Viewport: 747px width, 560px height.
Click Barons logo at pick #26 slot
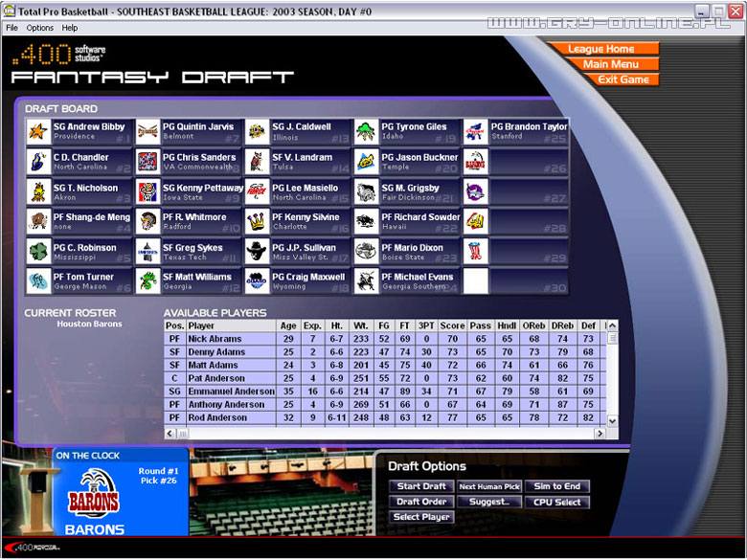(476, 162)
